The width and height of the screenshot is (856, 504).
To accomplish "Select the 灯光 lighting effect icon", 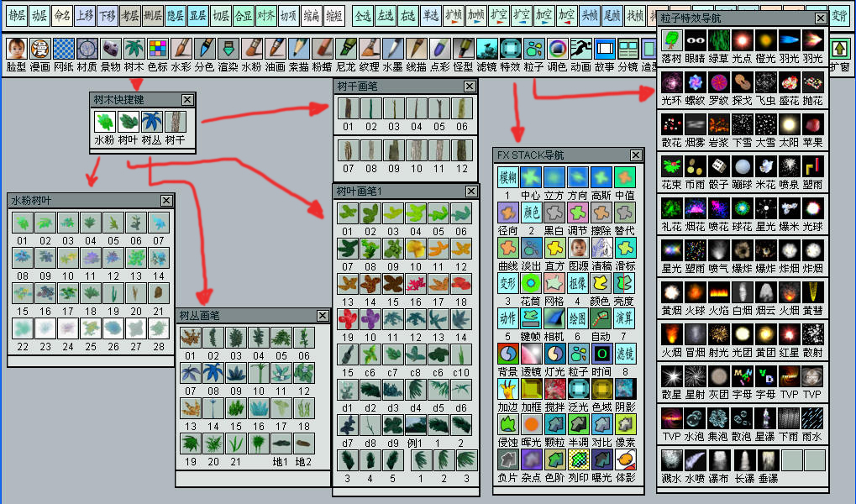I will (x=554, y=354).
